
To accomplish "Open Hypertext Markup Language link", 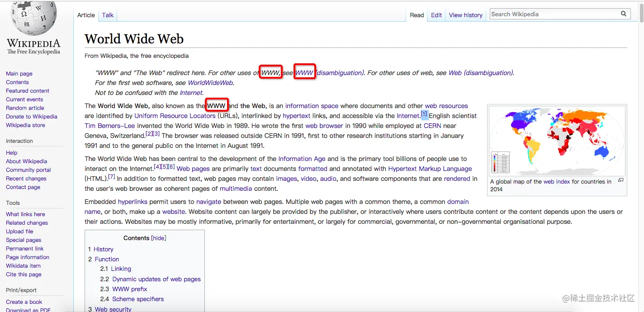I will [x=430, y=169].
